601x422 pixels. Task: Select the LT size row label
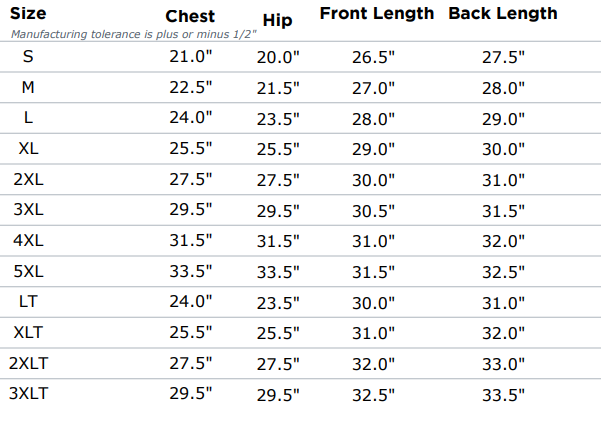pos(28,301)
